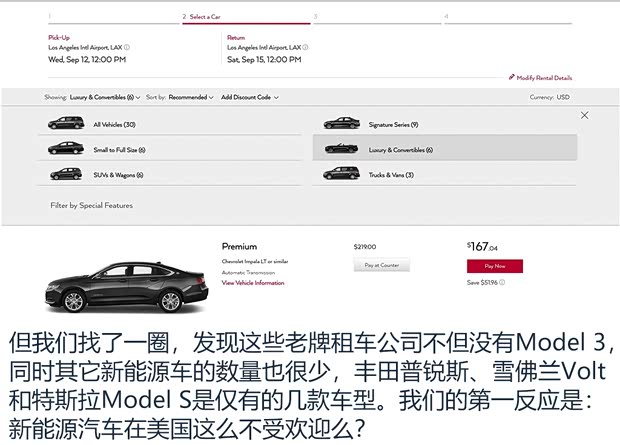Image resolution: width=620 pixels, height=445 pixels.
Task: Click the car icon beside Small to Full Size
Action: point(66,148)
